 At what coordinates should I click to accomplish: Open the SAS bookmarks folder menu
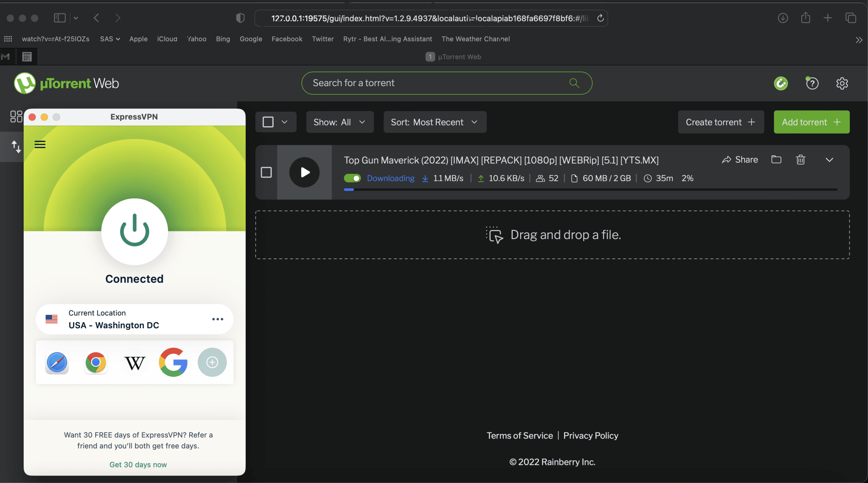coord(110,39)
